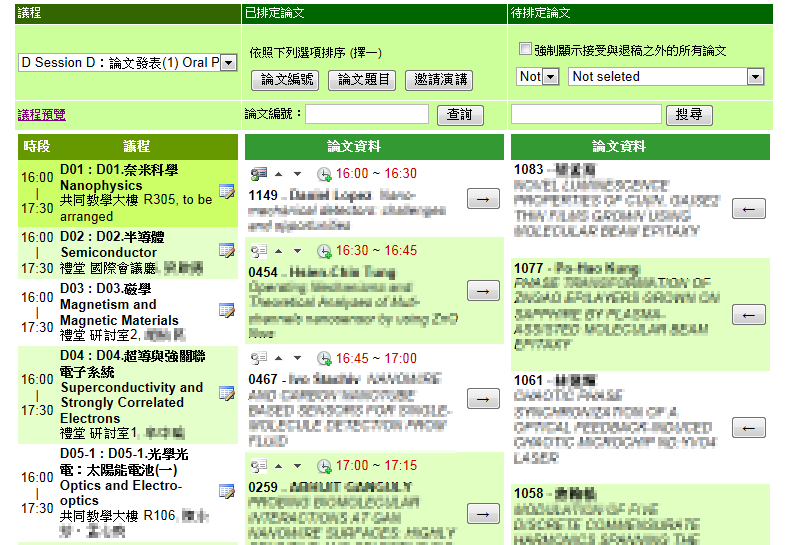Click the edit icon for D03 Magnetism session
The height and width of the screenshot is (545, 788).
pyautogui.click(x=226, y=311)
